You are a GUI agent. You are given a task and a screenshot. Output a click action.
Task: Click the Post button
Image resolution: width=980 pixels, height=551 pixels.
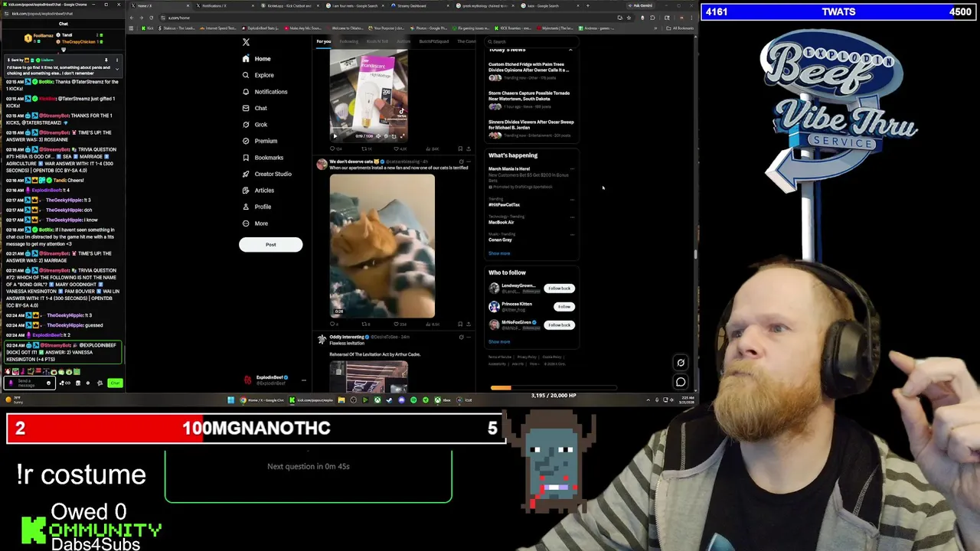(x=270, y=244)
